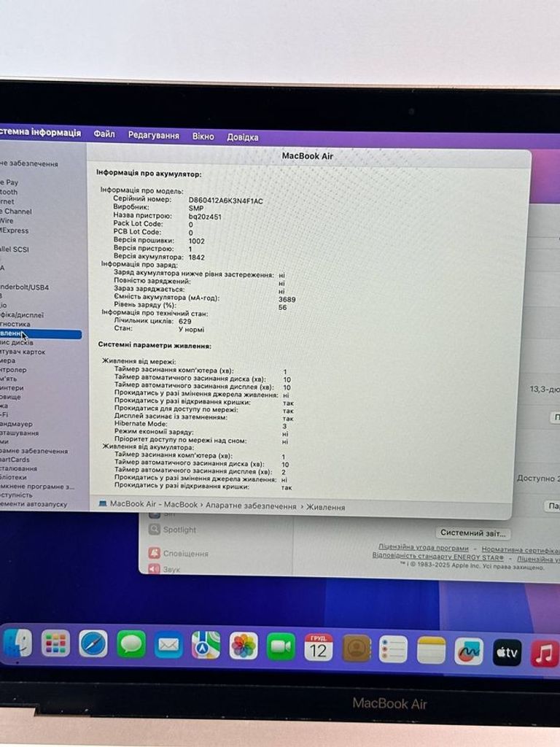Select the SmartCards sidebar item
The height and width of the screenshot is (747, 560).
[x=15, y=460]
